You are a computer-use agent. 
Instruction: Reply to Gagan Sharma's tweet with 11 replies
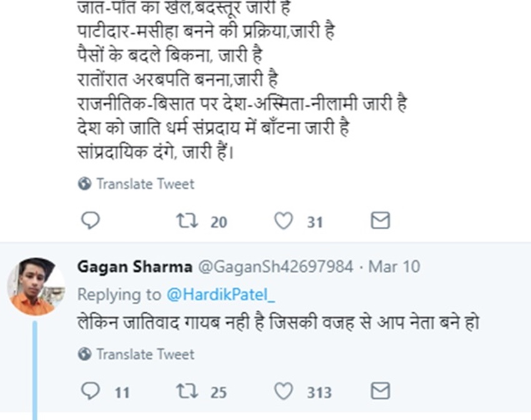[91, 392]
